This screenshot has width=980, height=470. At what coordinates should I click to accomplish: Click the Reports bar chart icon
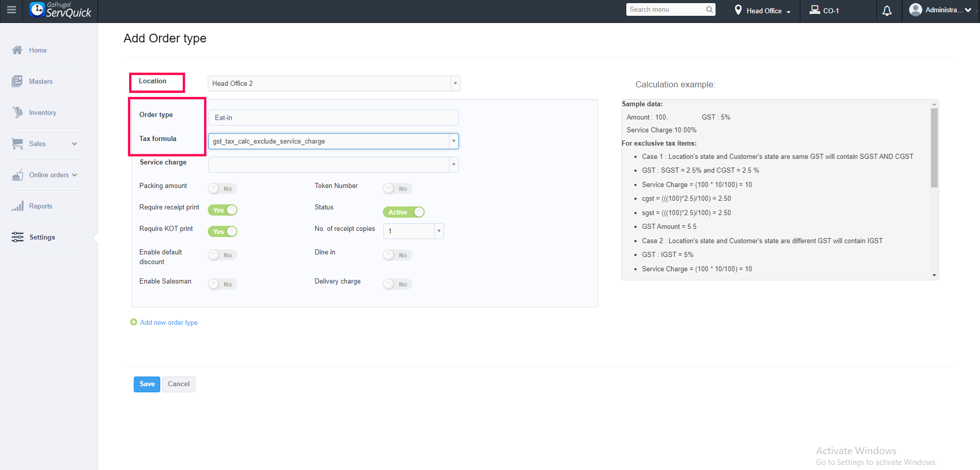17,206
